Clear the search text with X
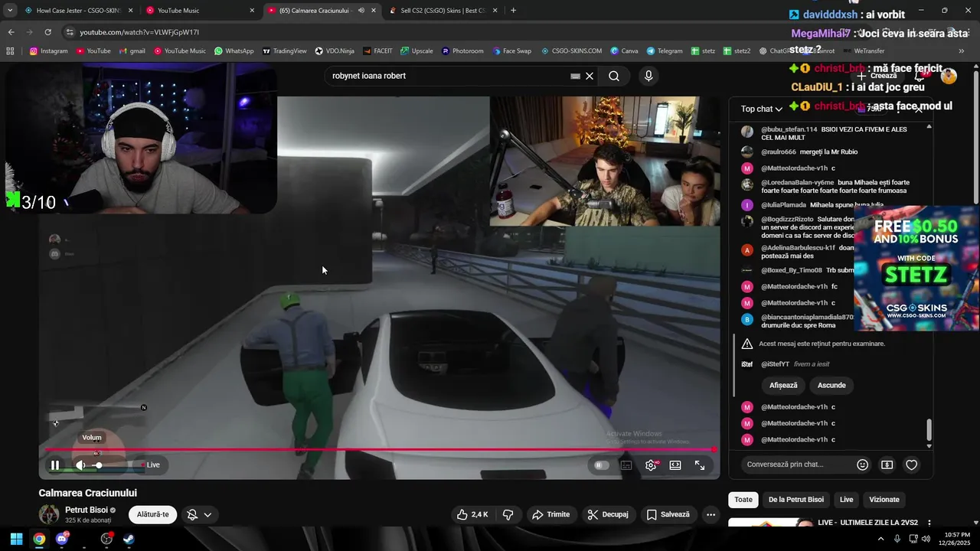Viewport: 980px width, 551px height. 590,76
